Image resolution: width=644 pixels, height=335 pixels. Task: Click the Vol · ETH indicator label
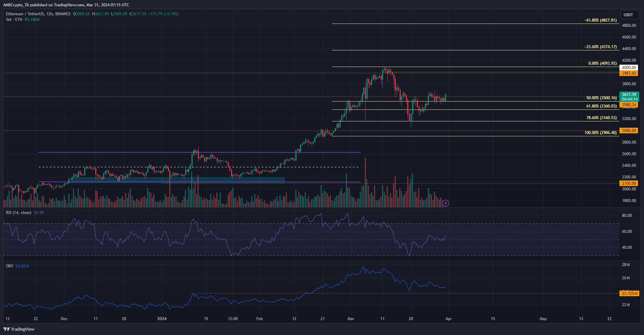coord(14,20)
